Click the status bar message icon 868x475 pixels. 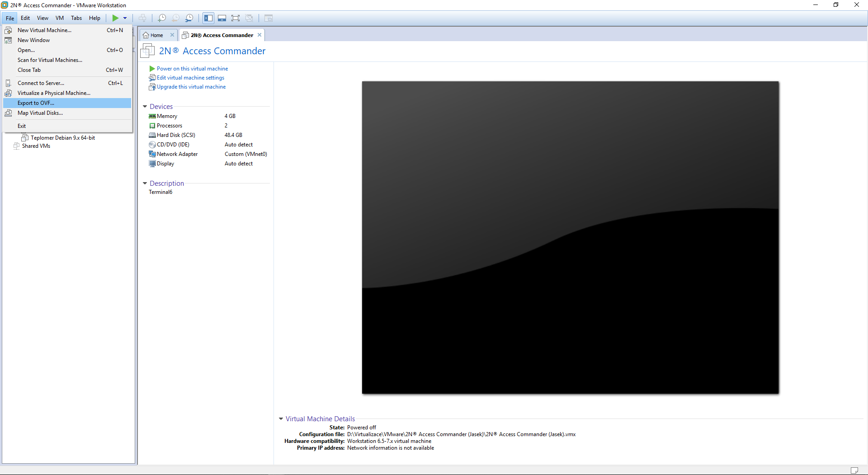tap(854, 470)
